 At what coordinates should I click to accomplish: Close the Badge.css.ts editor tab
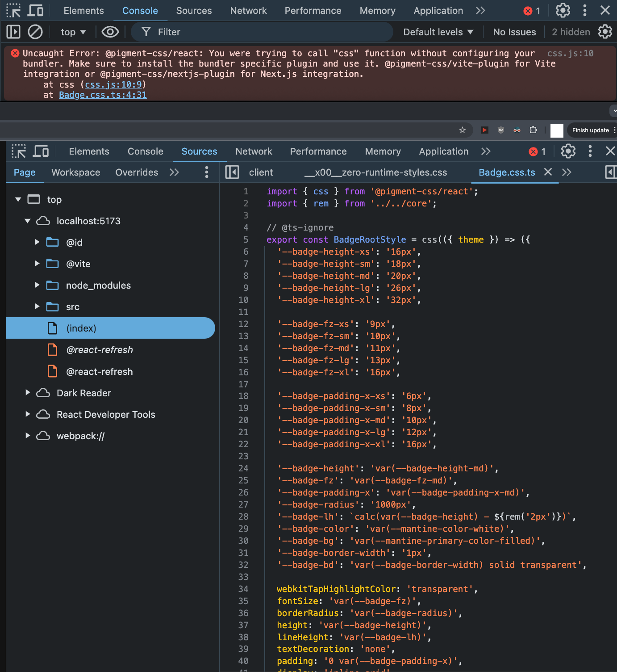coord(548,172)
